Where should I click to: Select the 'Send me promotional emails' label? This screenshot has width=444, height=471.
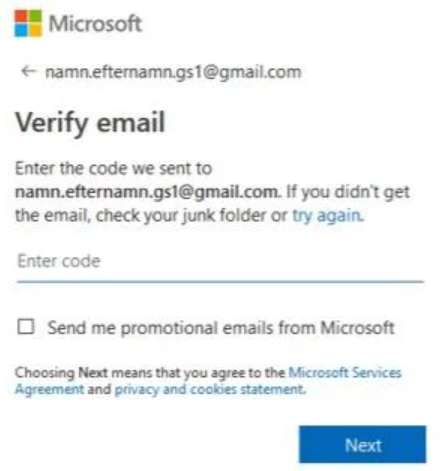[x=221, y=327]
